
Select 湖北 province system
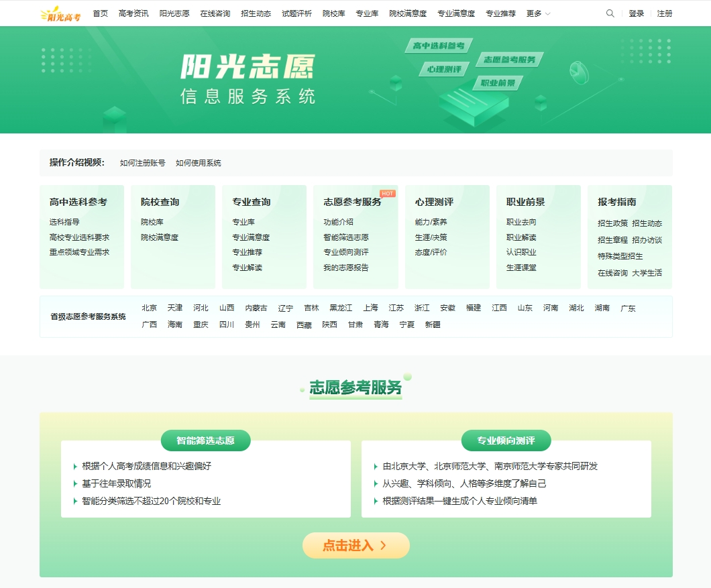[x=576, y=308]
